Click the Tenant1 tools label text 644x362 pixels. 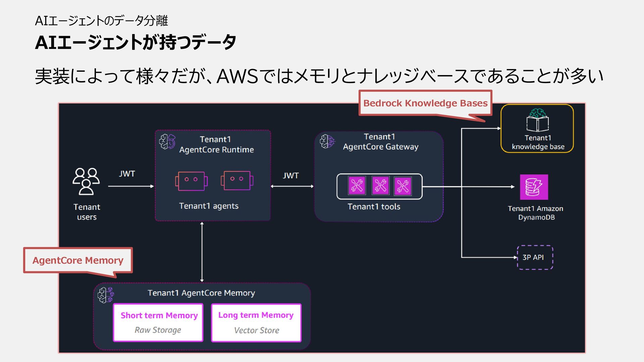point(374,207)
